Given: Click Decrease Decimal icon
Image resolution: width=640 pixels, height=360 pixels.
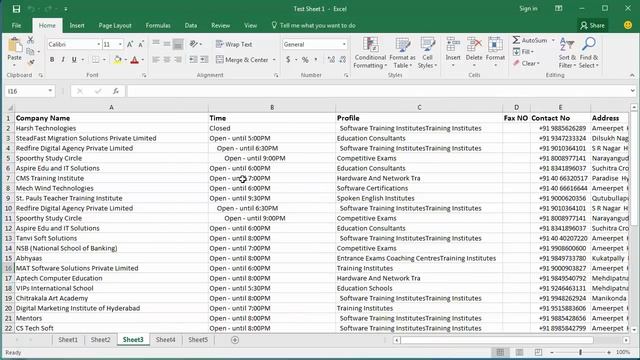Looking at the screenshot, I should coord(342,60).
